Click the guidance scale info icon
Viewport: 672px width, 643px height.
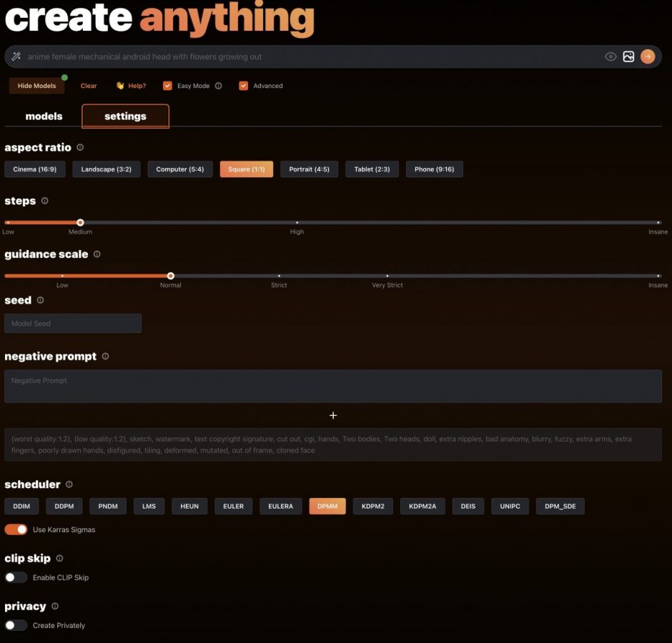pos(98,254)
